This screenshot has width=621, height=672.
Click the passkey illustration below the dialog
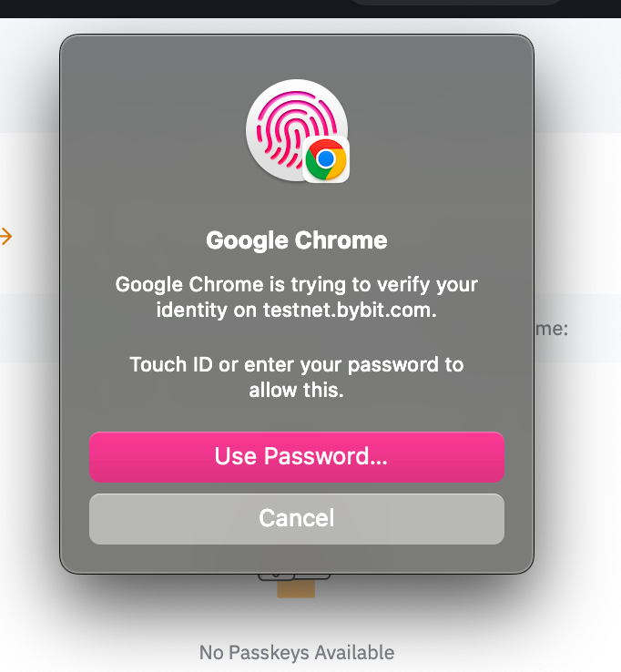(296, 585)
